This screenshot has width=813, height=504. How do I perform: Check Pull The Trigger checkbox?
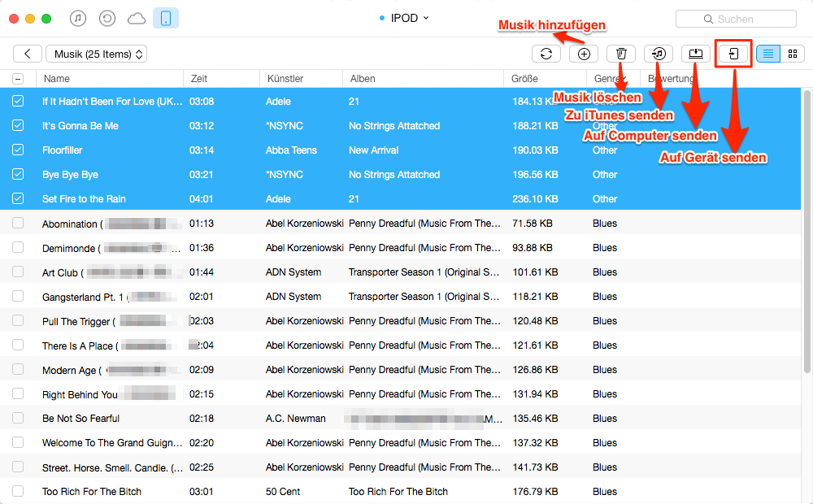click(18, 320)
